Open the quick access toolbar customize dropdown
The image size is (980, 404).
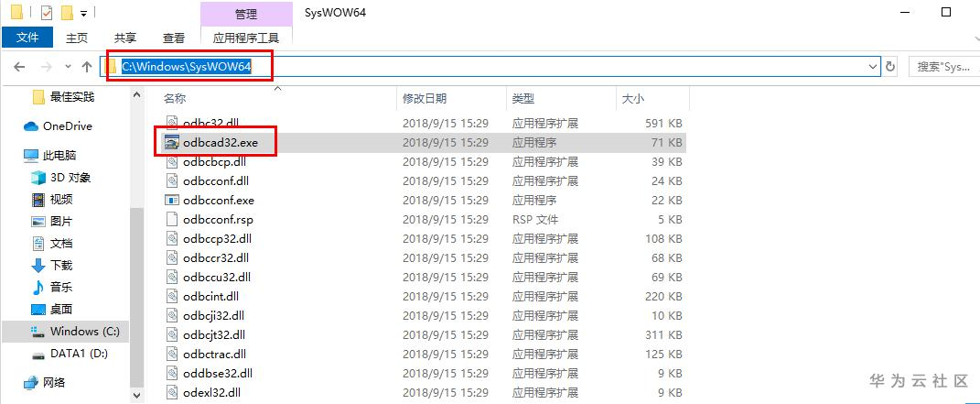pyautogui.click(x=84, y=13)
